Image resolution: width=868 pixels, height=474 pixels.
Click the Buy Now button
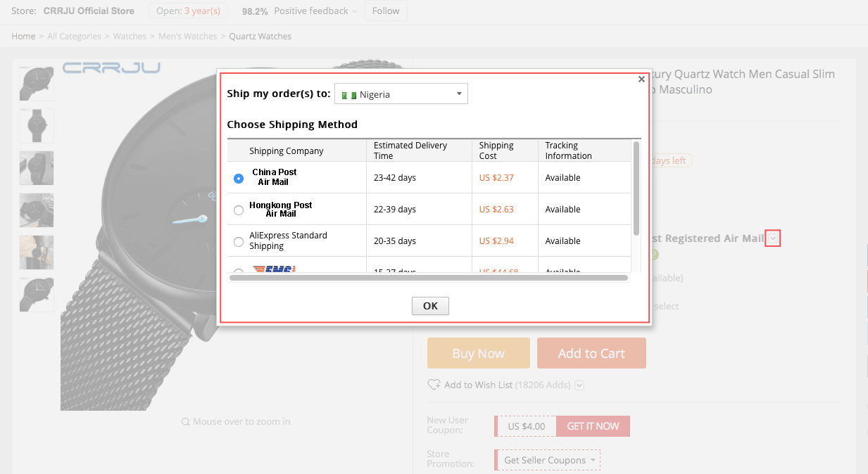[478, 354]
